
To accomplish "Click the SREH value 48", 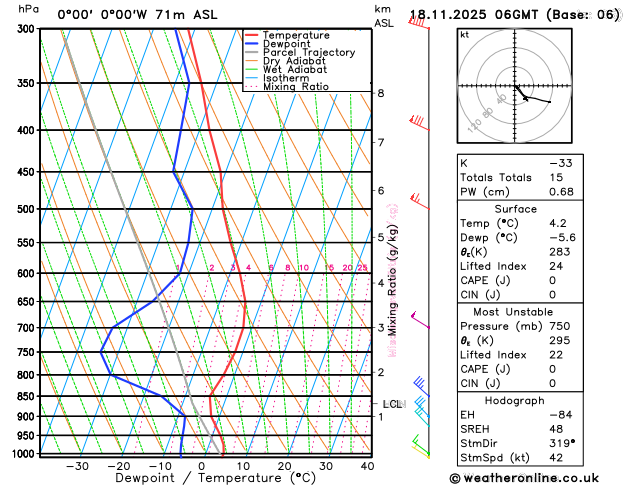I will coord(556,429).
